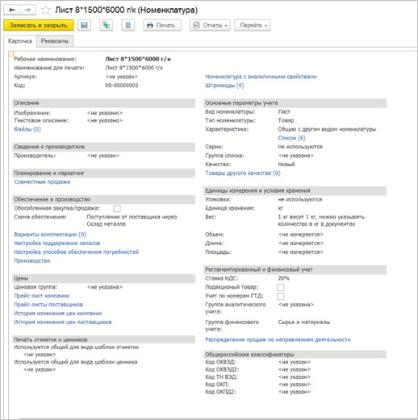
Task: Open 'История изменения цен компании' link
Action: pyautogui.click(x=58, y=313)
